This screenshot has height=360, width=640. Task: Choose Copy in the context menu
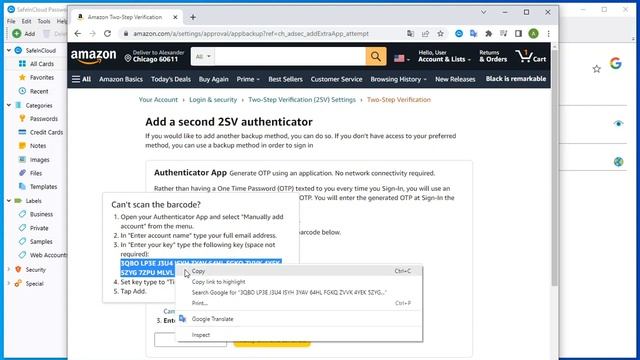coord(299,271)
